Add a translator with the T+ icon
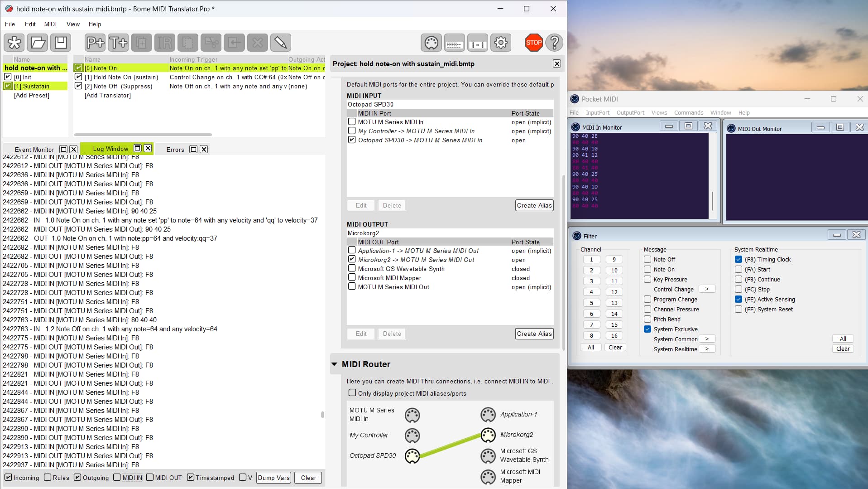The height and width of the screenshot is (489, 868). [118, 43]
